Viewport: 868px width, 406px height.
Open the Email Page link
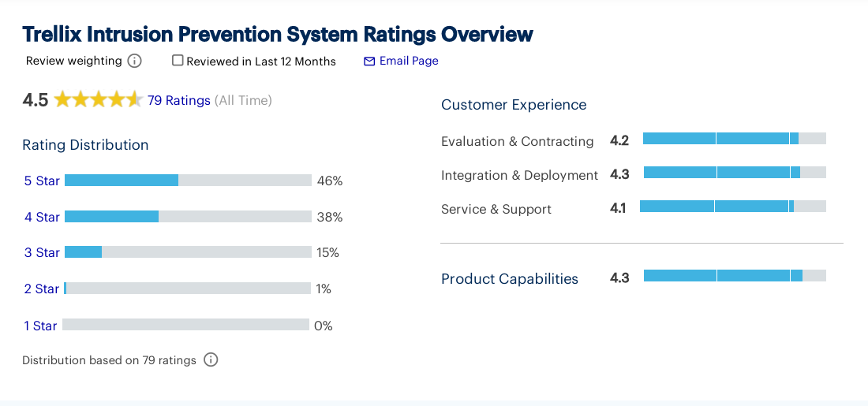[x=409, y=61]
